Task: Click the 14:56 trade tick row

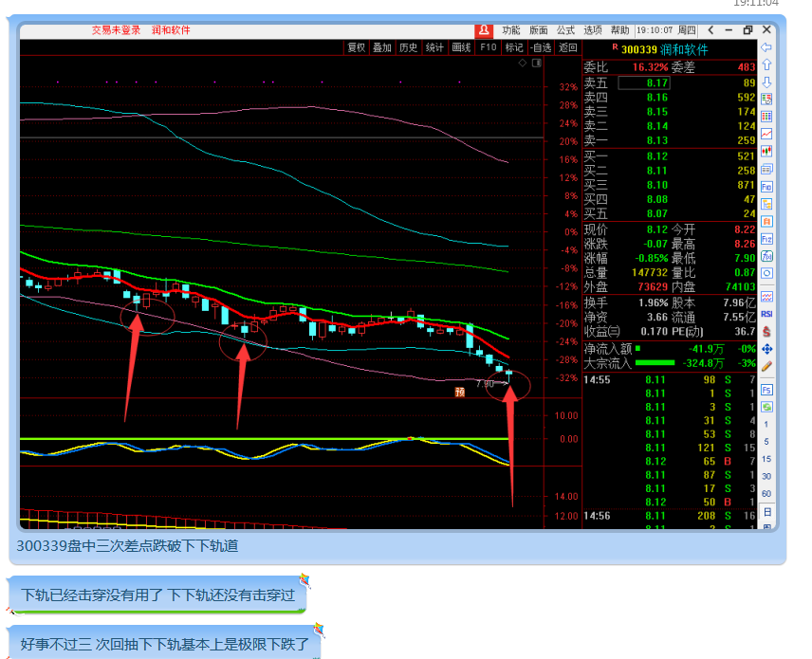Action: pyautogui.click(x=670, y=516)
